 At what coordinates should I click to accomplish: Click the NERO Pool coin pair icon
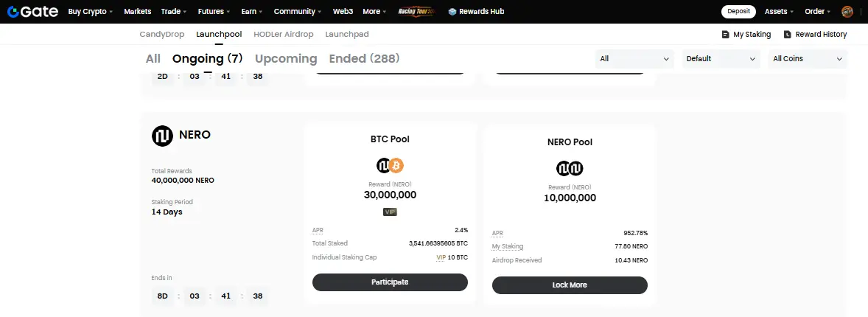(570, 168)
